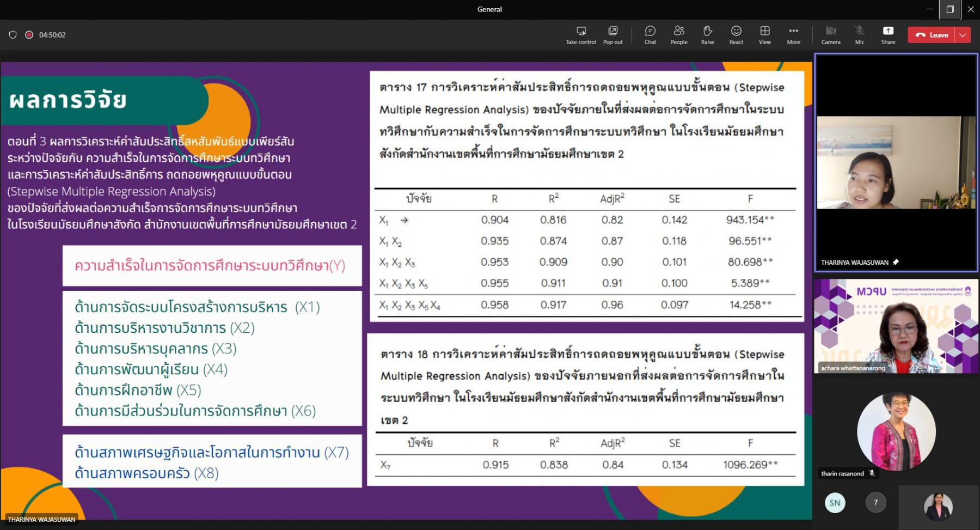This screenshot has width=980, height=530.
Task: Click the 1096.269** F value in table 18
Action: pyautogui.click(x=750, y=465)
